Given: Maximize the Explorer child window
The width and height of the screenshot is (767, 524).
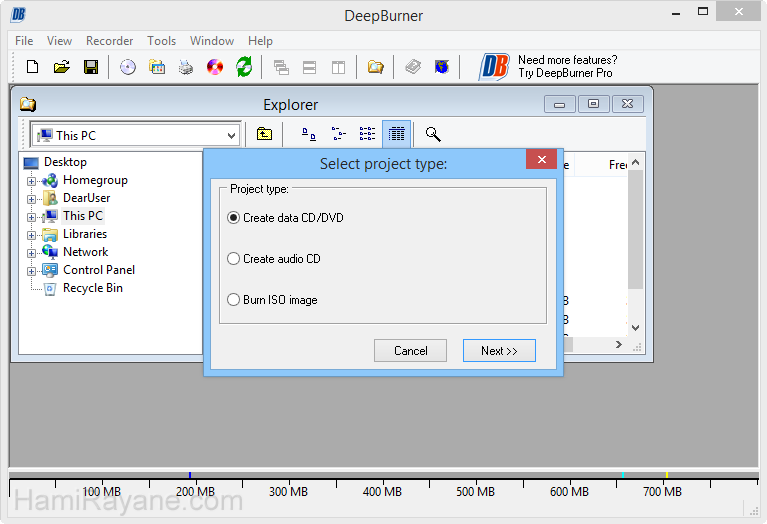Looking at the screenshot, I should pyautogui.click(x=593, y=104).
